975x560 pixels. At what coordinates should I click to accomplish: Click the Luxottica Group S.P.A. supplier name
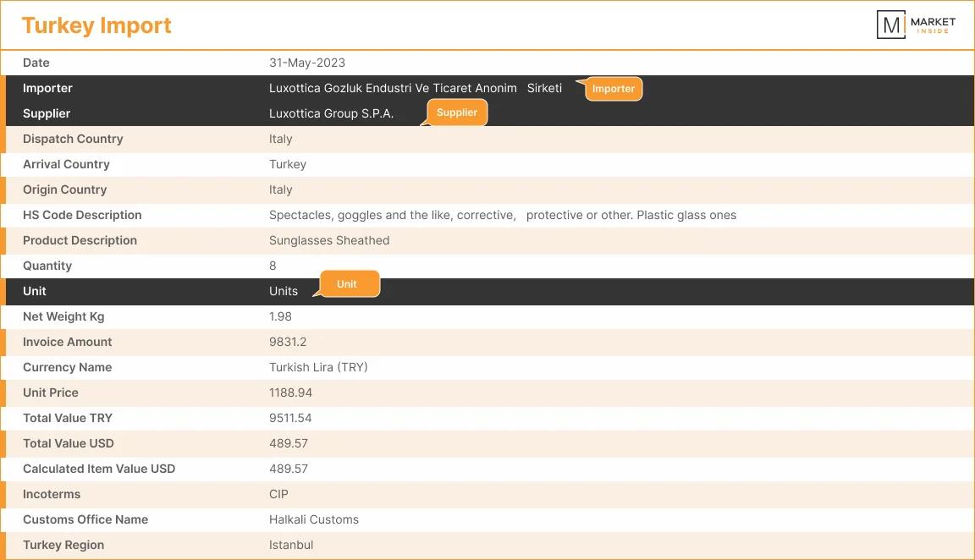[x=331, y=113]
